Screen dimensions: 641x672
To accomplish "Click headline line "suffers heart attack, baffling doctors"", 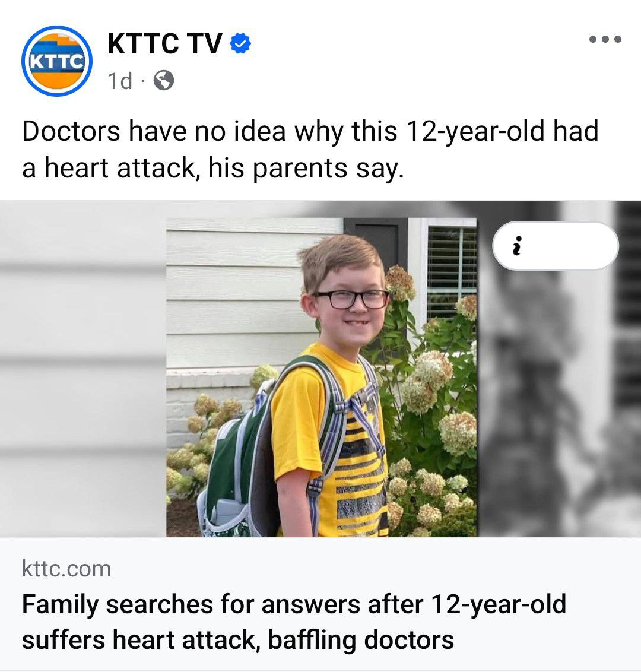I will pyautogui.click(x=238, y=640).
